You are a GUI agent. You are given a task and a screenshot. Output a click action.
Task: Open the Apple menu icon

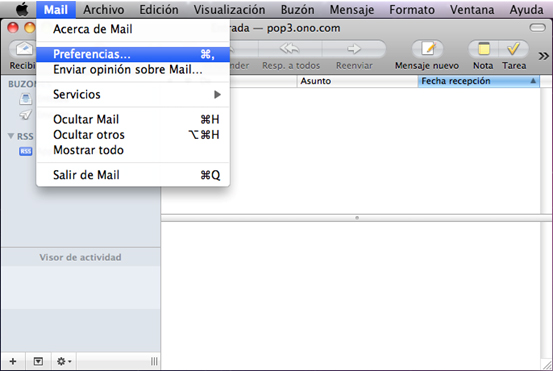pyautogui.click(x=22, y=9)
